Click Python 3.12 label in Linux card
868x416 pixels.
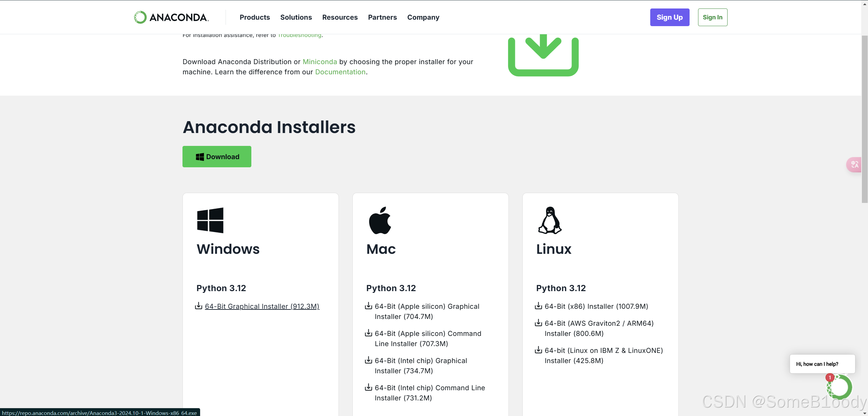[x=561, y=288]
